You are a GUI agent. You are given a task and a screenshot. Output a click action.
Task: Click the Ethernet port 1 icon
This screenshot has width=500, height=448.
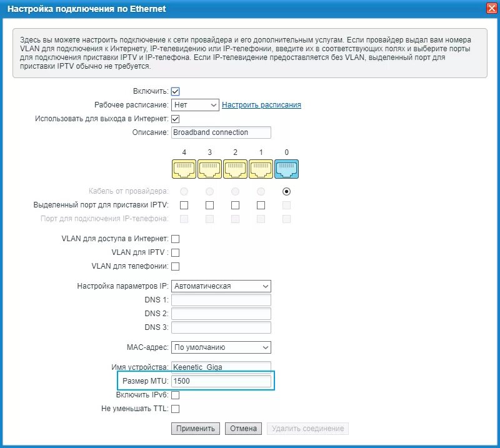261,169
